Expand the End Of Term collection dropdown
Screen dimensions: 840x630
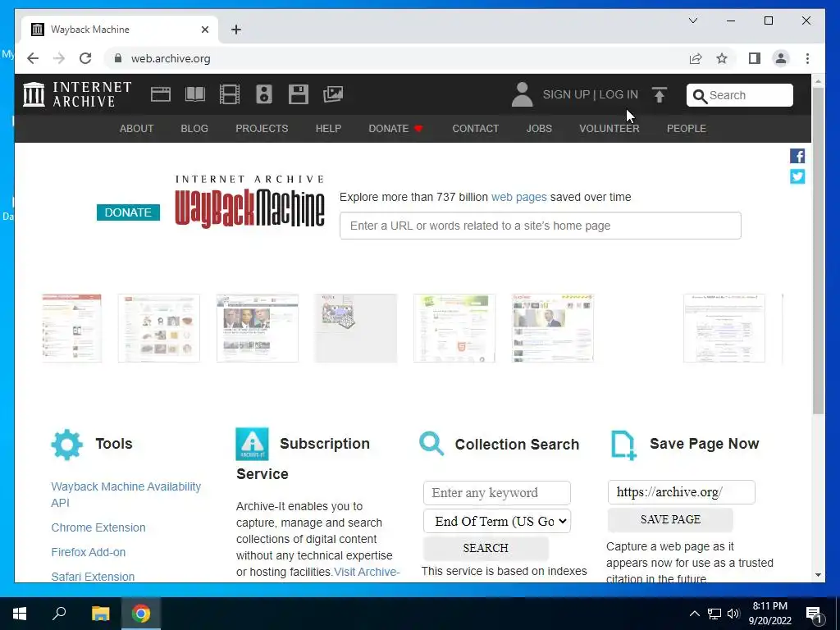click(x=496, y=521)
